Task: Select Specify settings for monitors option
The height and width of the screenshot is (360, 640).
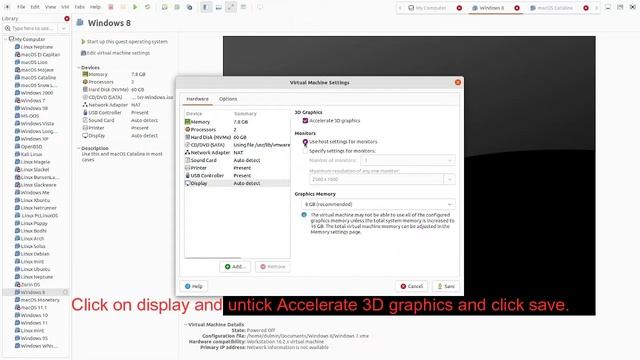Action: pyautogui.click(x=305, y=151)
